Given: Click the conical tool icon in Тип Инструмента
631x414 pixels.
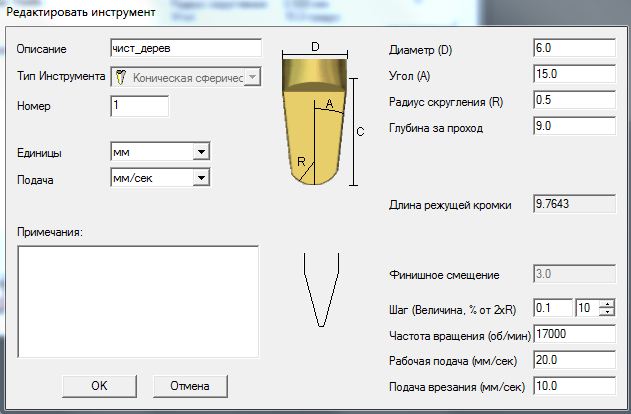Looking at the screenshot, I should (121, 77).
